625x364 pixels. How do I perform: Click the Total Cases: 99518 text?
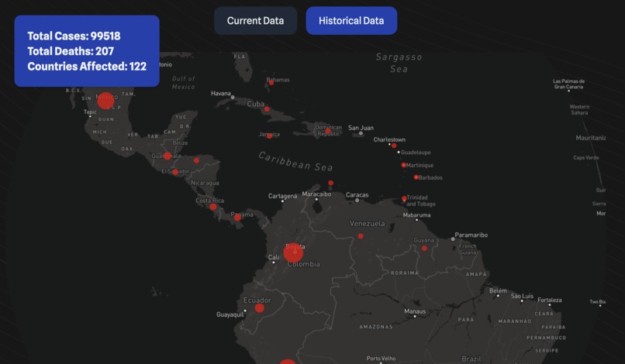74,36
